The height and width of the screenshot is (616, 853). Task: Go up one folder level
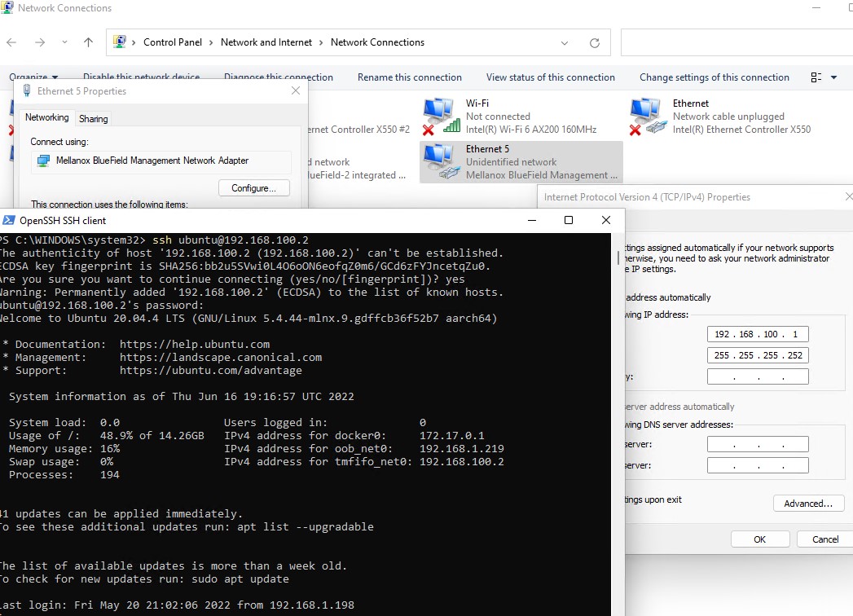[x=88, y=42]
